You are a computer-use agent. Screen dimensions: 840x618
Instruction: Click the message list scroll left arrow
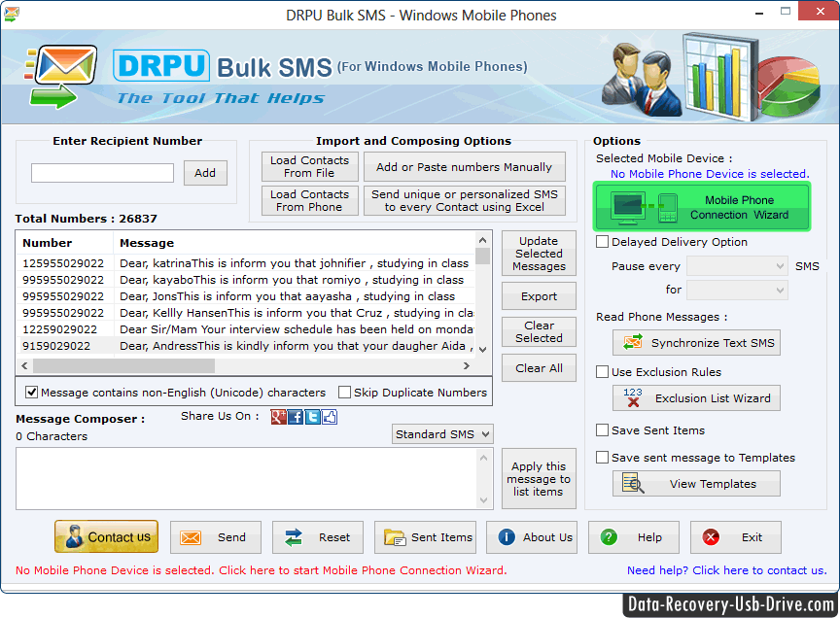click(24, 365)
